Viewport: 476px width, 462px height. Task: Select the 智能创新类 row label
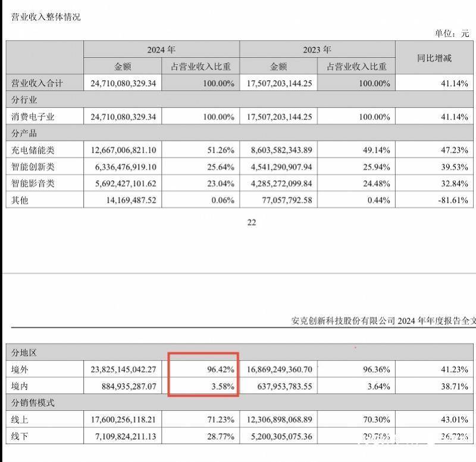pyautogui.click(x=33, y=166)
